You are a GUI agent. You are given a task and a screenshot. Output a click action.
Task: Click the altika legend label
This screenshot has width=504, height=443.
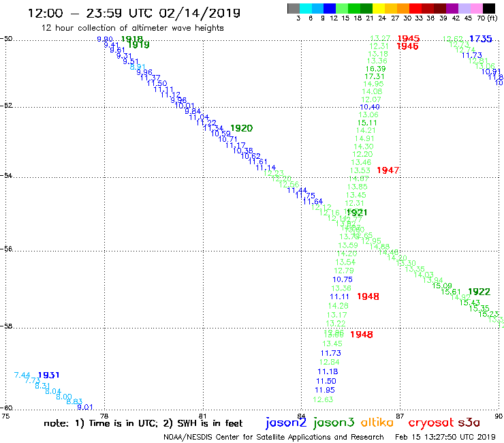click(377, 423)
